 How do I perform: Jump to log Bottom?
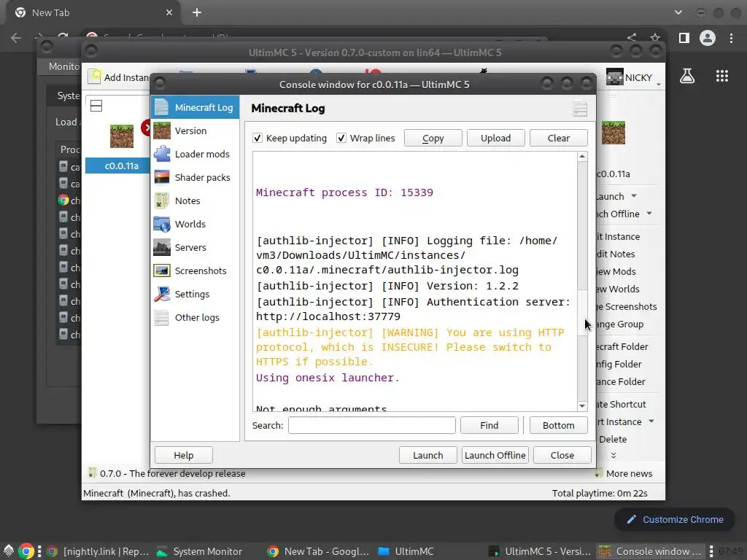tap(558, 425)
